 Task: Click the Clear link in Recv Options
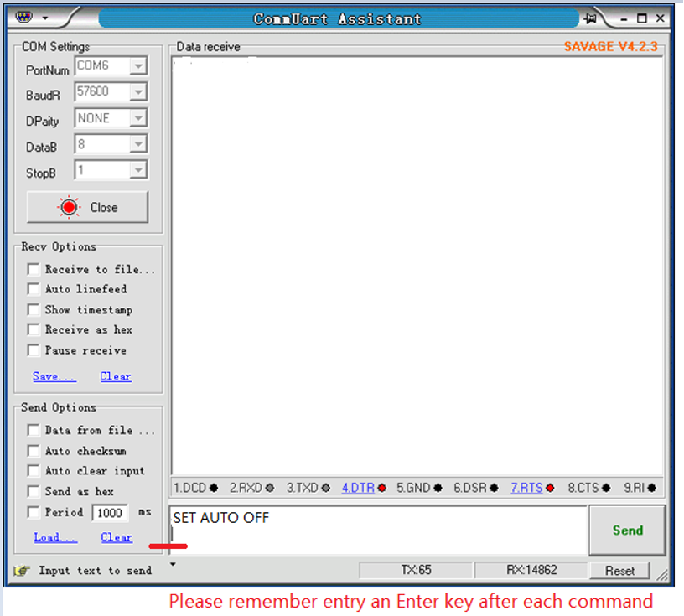click(116, 376)
